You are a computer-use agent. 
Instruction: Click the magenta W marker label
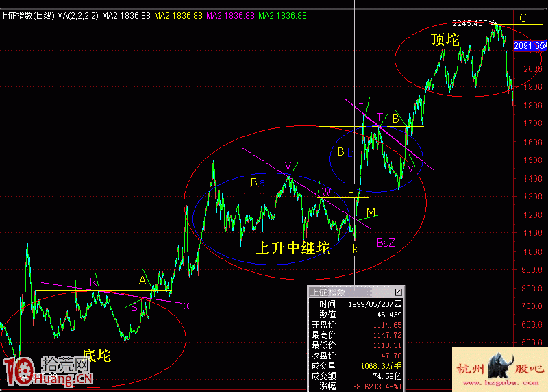326,192
